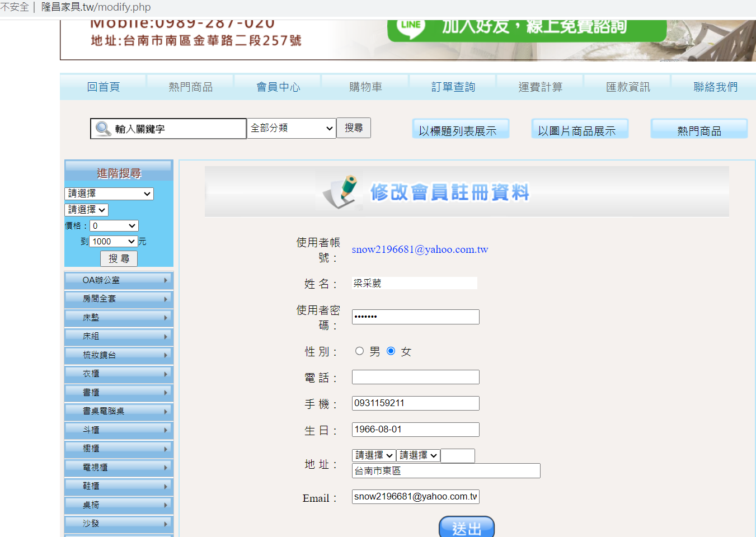Screen dimensions: 756x537
Task: Click the 以標題列表展示 button
Action: pyautogui.click(x=461, y=129)
